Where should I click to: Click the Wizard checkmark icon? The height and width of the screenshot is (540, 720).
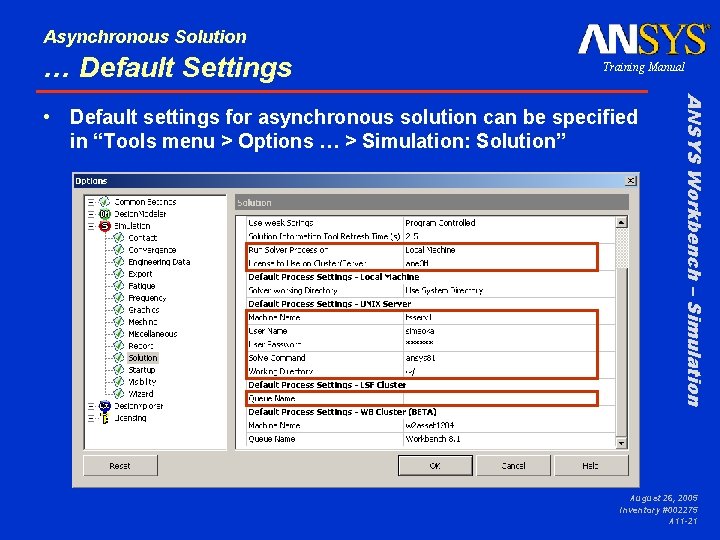(x=118, y=394)
